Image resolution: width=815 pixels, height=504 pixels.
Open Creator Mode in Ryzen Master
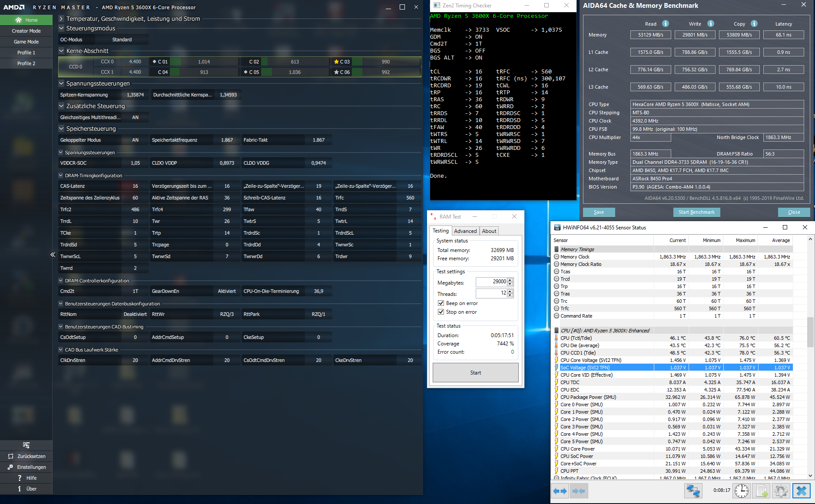(x=26, y=31)
